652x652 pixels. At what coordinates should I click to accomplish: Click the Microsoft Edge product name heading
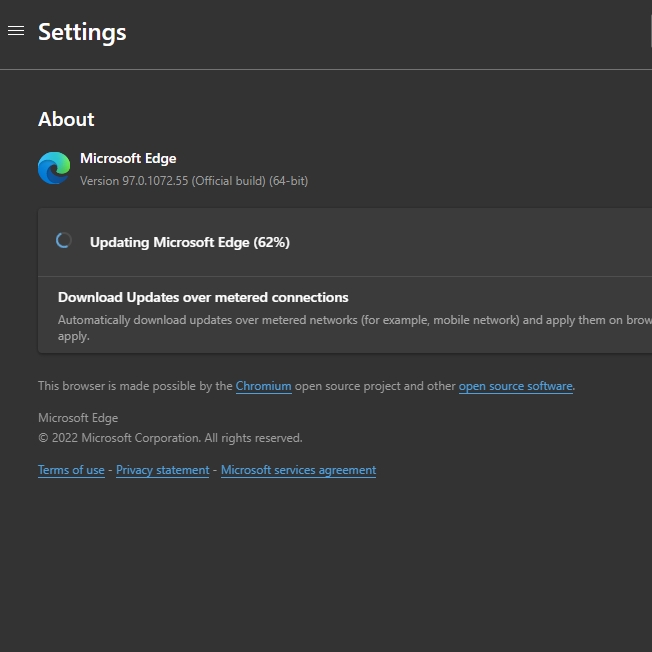coord(128,158)
